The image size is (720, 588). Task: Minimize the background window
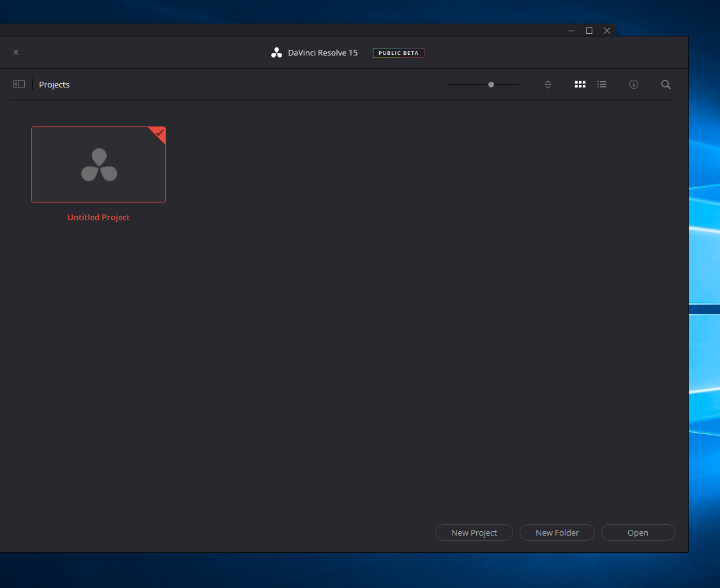coord(571,31)
